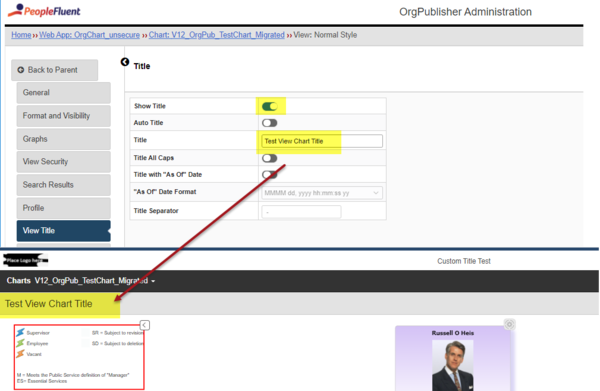This screenshot has width=600, height=391.
Task: Open the Search Results tab
Action: point(64,185)
